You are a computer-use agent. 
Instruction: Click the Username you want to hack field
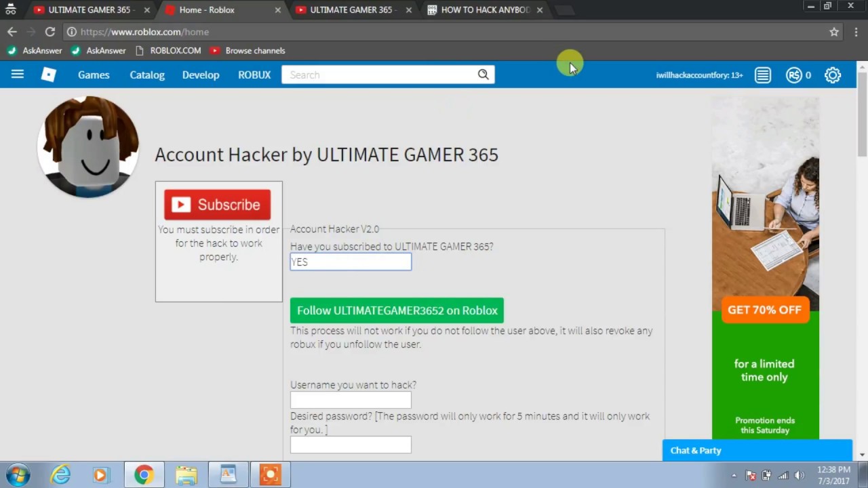pyautogui.click(x=351, y=400)
